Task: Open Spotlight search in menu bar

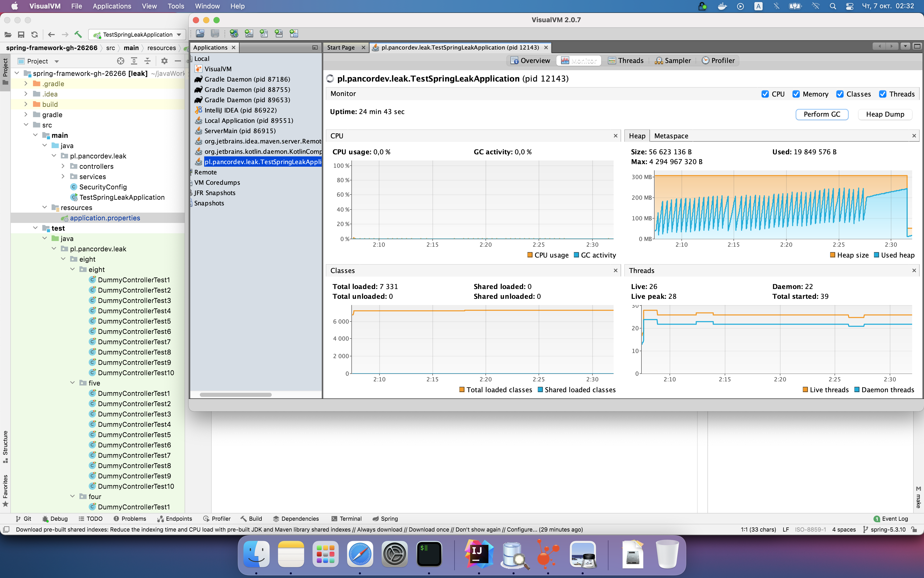Action: [x=833, y=6]
